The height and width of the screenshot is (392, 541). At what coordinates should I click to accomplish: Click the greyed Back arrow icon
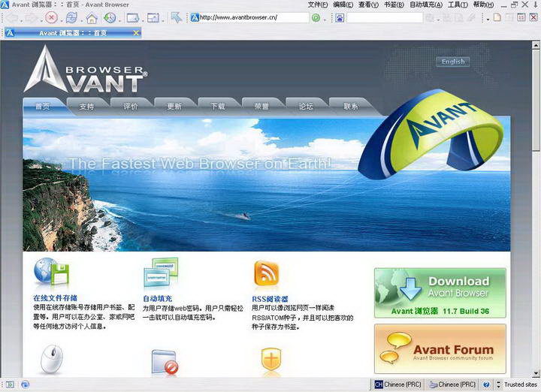tap(12, 17)
